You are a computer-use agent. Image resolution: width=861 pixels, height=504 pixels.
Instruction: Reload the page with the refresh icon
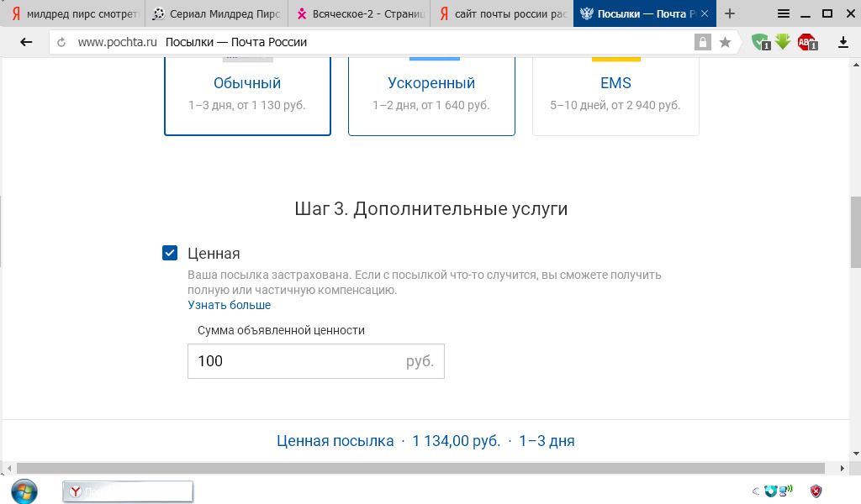[x=61, y=42]
